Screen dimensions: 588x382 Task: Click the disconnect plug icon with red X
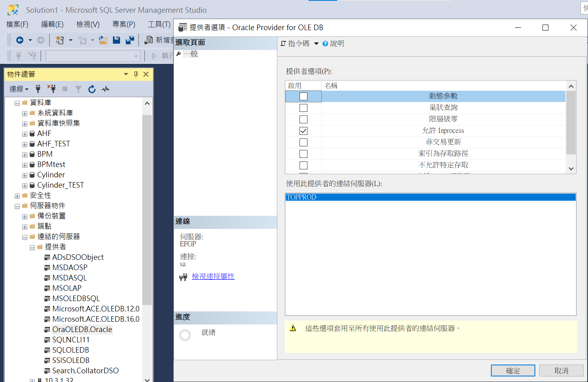point(52,88)
